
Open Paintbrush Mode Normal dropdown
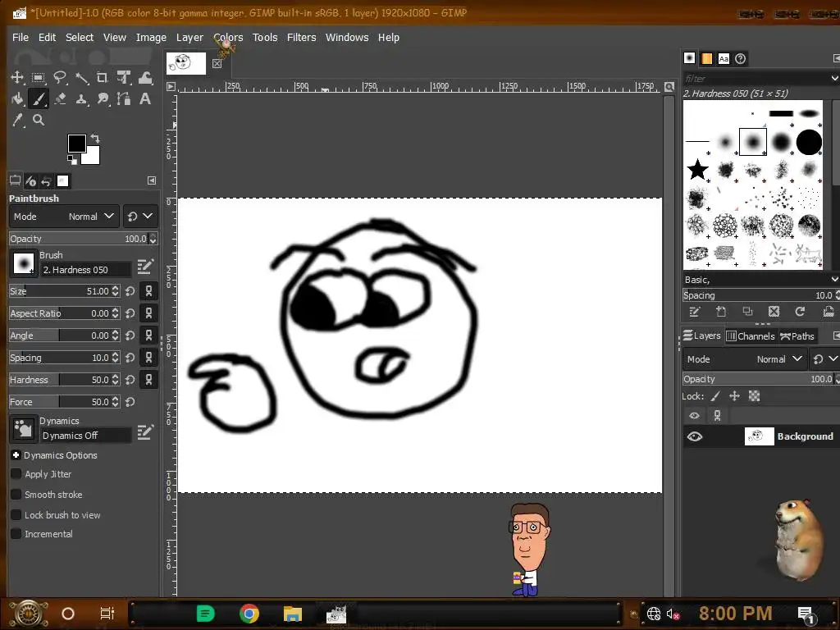[x=64, y=217]
